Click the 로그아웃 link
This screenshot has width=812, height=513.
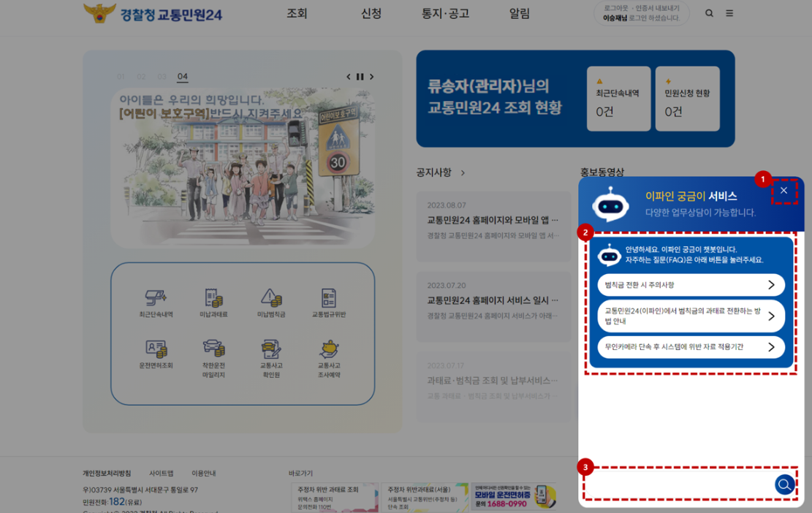point(615,8)
